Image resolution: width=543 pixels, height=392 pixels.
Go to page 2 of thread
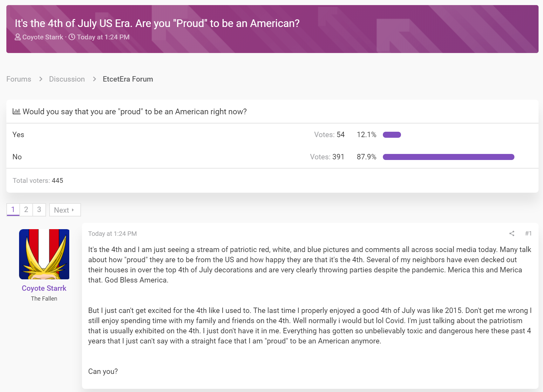click(x=26, y=210)
